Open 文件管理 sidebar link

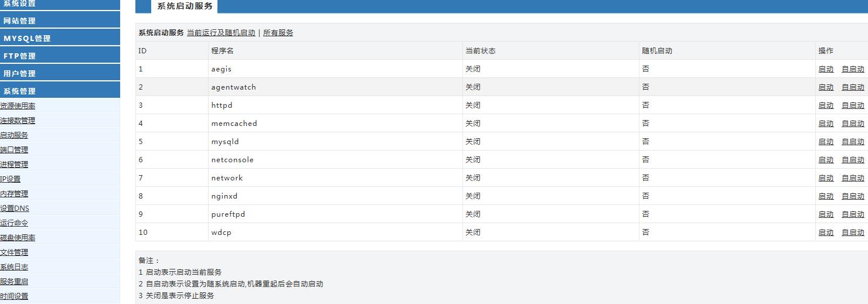[x=14, y=252]
